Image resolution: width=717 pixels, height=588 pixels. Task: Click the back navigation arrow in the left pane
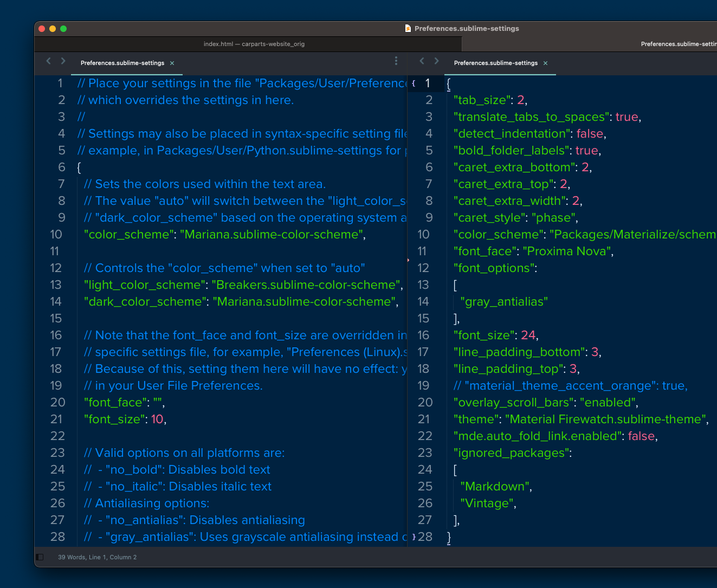(x=48, y=61)
